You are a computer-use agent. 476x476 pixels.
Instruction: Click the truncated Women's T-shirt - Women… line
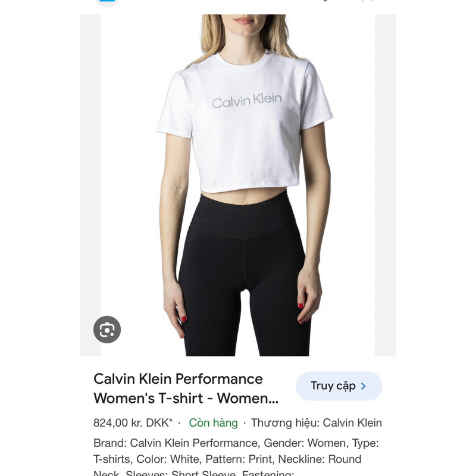point(186,398)
